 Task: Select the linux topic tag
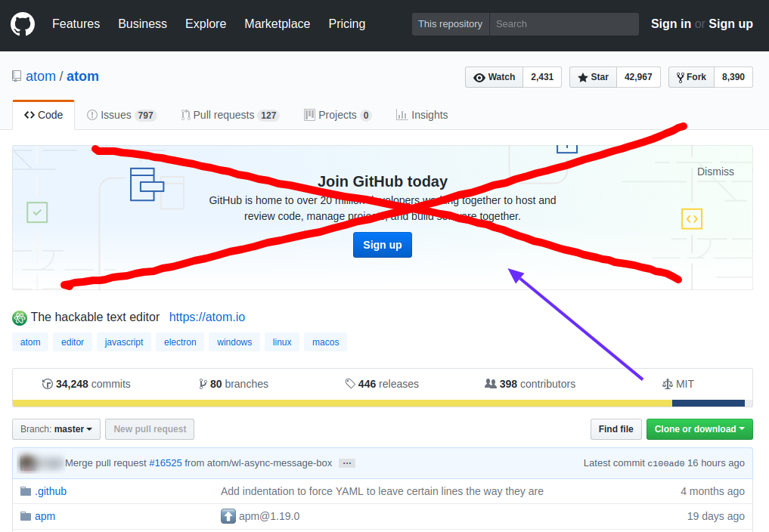pos(282,342)
